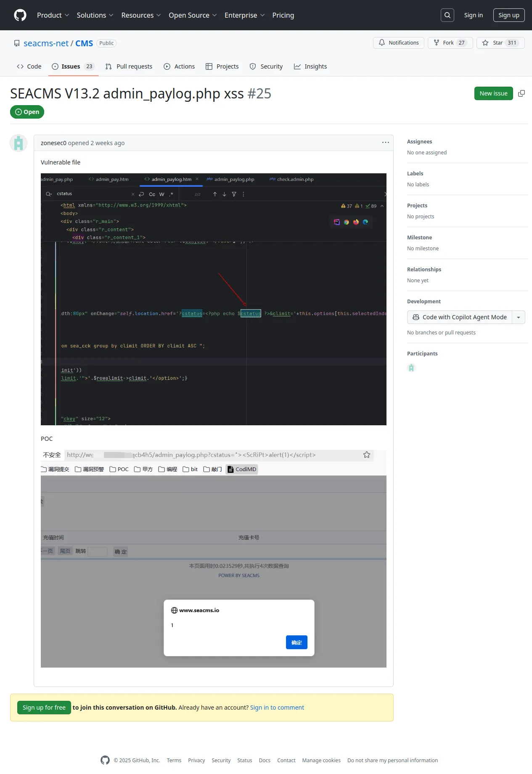The height and width of the screenshot is (774, 532).
Task: Switch to the Issues tab
Action: pyautogui.click(x=73, y=66)
